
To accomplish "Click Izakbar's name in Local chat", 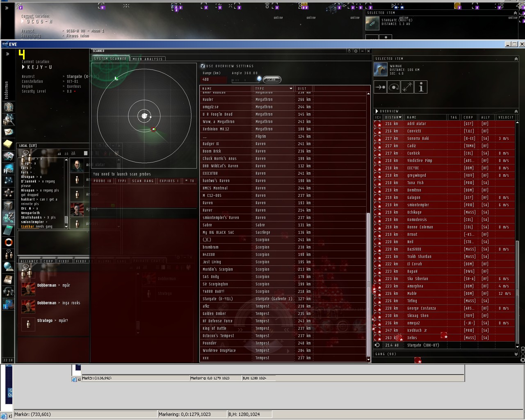I will coord(27,226).
